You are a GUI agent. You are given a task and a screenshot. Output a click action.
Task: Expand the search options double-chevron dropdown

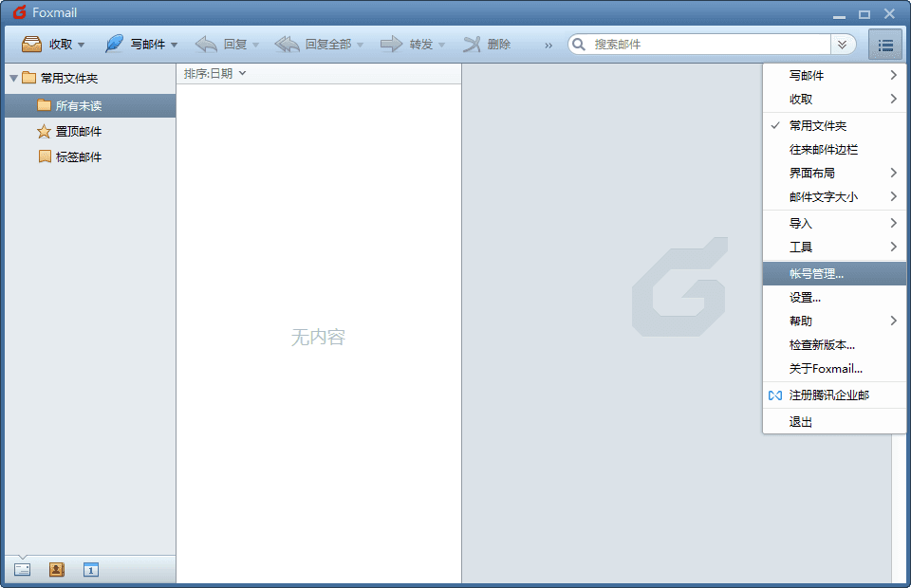[x=843, y=45]
